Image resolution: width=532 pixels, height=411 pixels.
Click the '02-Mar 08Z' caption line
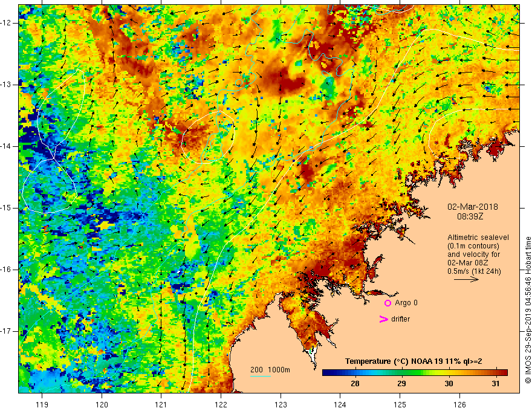(469, 263)
